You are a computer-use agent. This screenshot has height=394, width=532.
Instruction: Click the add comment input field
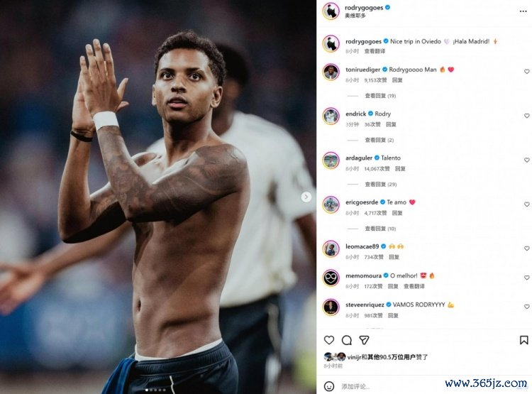(390, 386)
